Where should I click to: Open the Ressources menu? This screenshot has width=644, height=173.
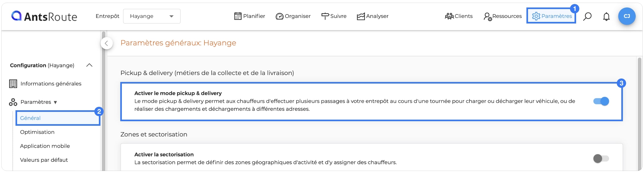coord(503,16)
